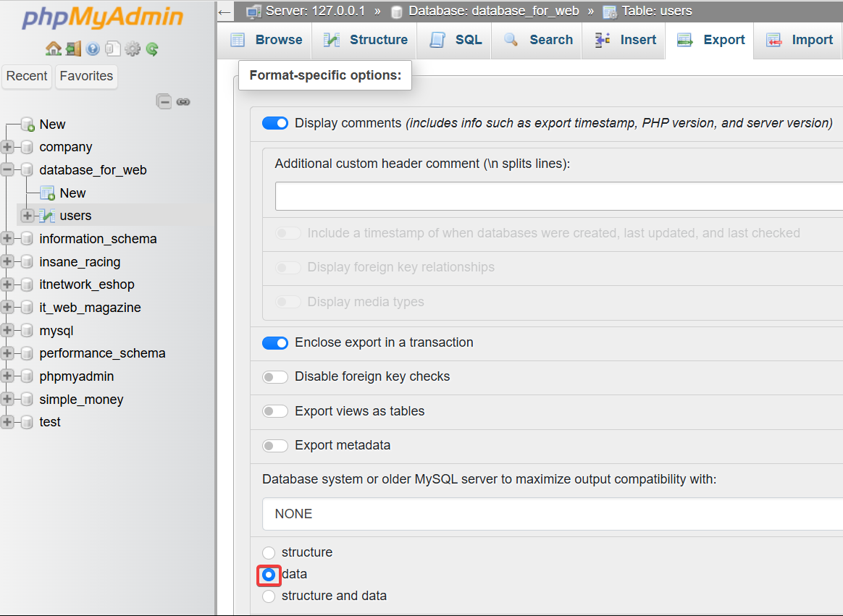Switch to the Structure tab
Screen dimensions: 843x616
366,40
